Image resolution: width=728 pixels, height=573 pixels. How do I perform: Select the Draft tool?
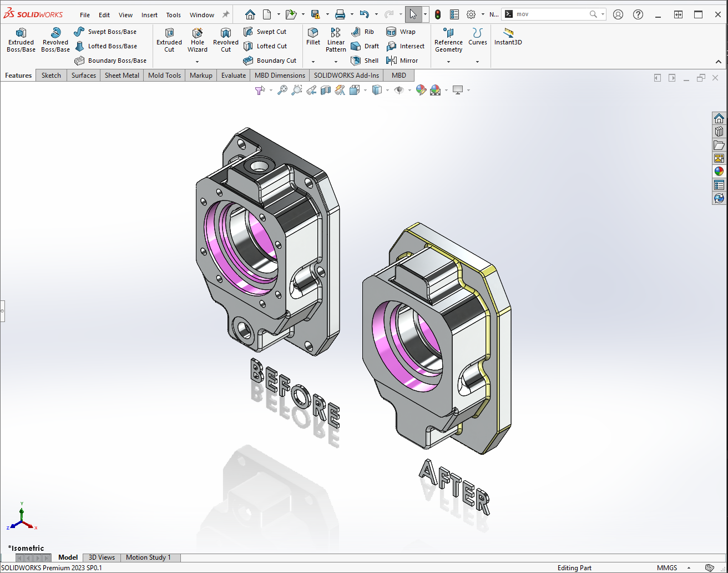pos(365,46)
